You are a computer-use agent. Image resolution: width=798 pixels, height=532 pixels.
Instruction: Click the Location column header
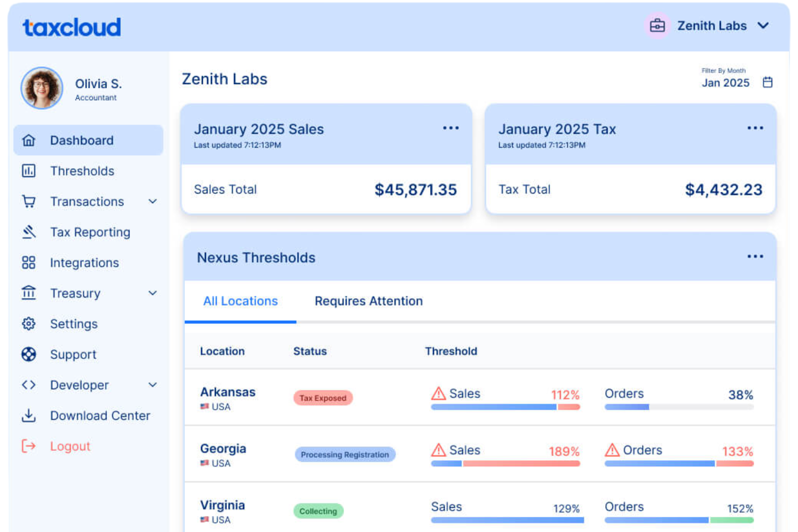(x=222, y=351)
